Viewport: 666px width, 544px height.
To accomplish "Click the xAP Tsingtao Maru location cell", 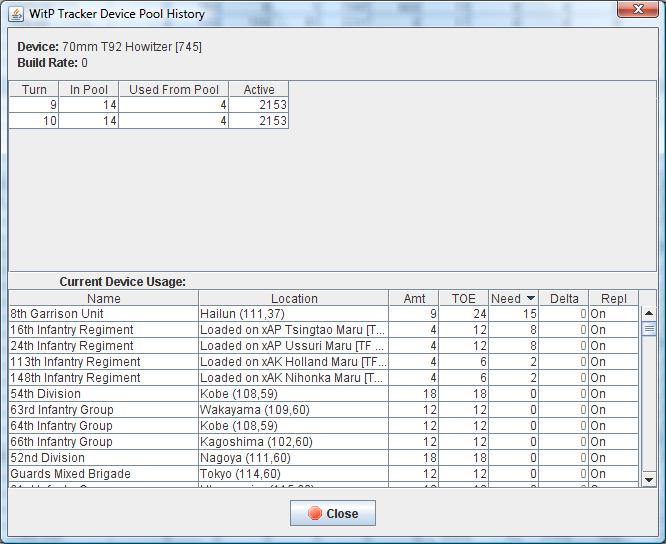I will (x=293, y=330).
